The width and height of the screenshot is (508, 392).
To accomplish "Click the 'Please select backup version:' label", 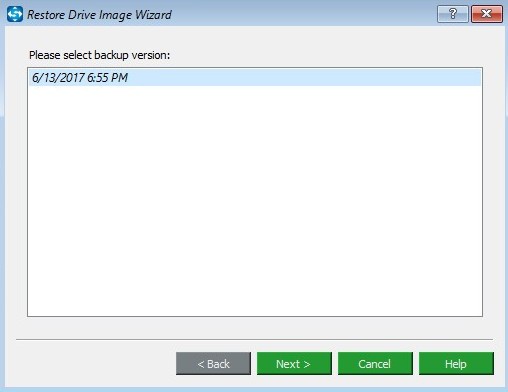I will click(99, 55).
